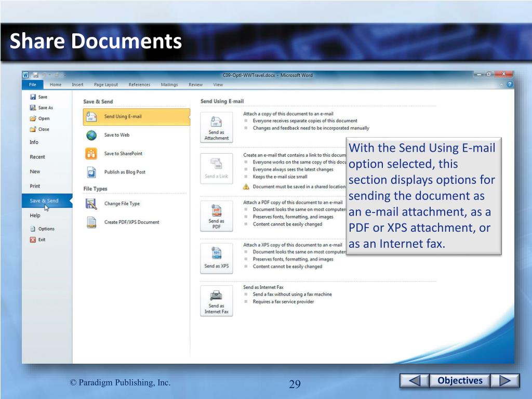
Task: Choose the Create PDF/XPS Document option
Action: 137,222
